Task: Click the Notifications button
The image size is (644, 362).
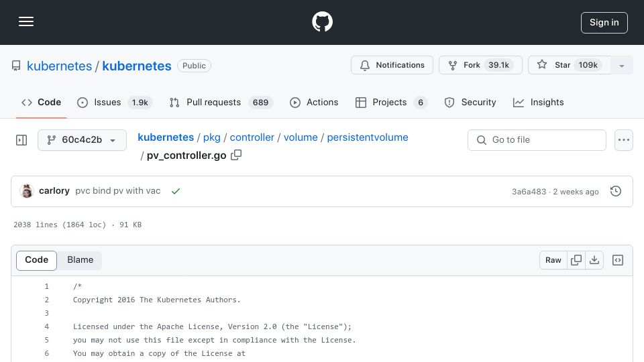Action: (392, 65)
